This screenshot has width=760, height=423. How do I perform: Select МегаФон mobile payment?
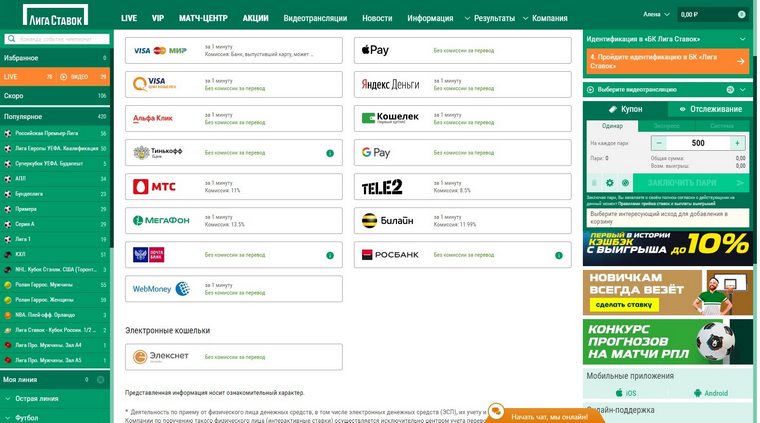[234, 220]
